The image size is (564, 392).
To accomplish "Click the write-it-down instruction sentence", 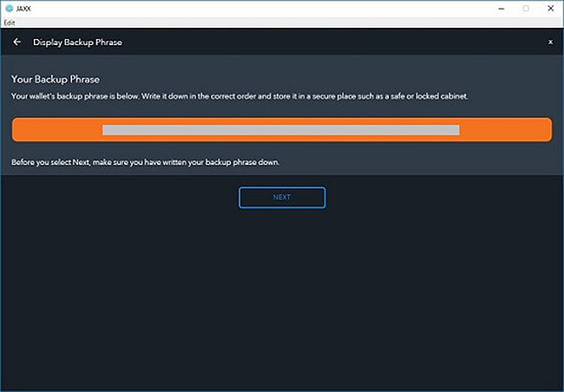I will pyautogui.click(x=239, y=95).
